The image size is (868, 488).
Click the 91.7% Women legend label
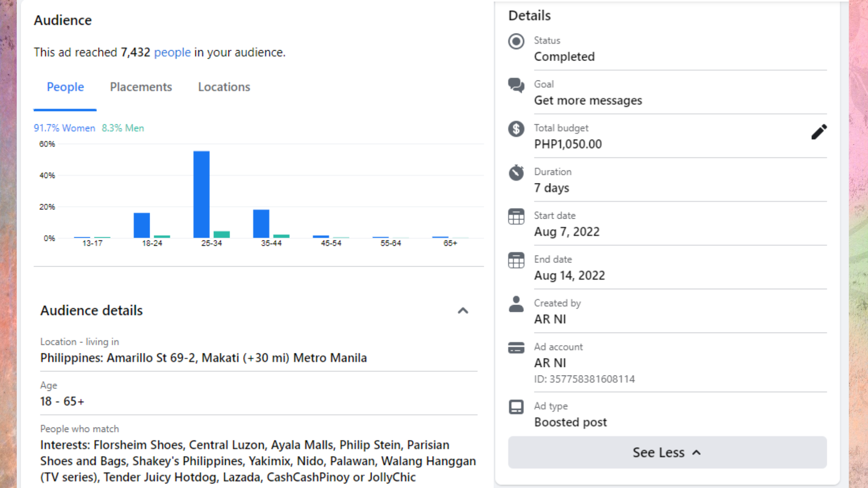[64, 128]
